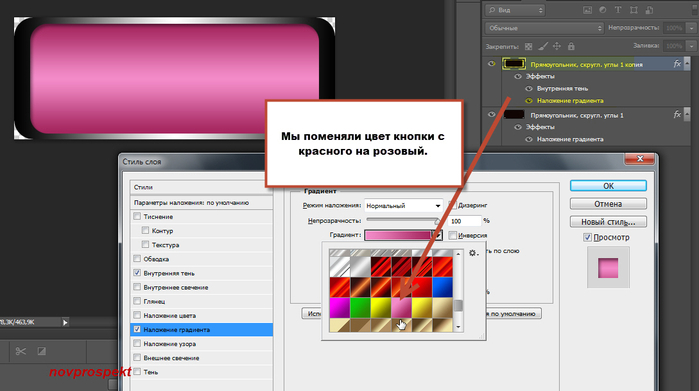The height and width of the screenshot is (391, 699).
Task: Click the Отмена button
Action: [x=608, y=204]
